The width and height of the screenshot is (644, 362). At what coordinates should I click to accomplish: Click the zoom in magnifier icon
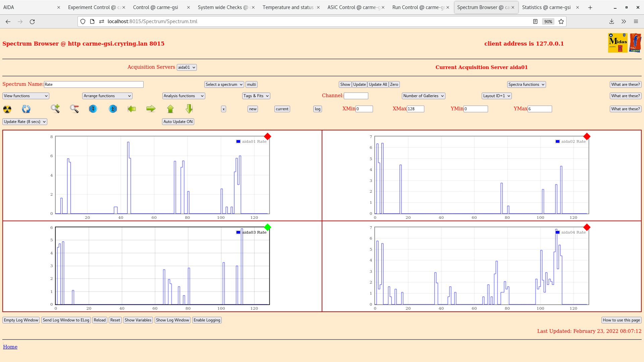coord(55,109)
